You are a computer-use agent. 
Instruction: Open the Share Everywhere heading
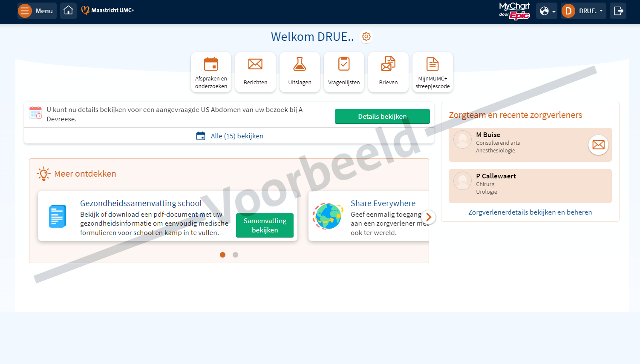click(x=383, y=203)
